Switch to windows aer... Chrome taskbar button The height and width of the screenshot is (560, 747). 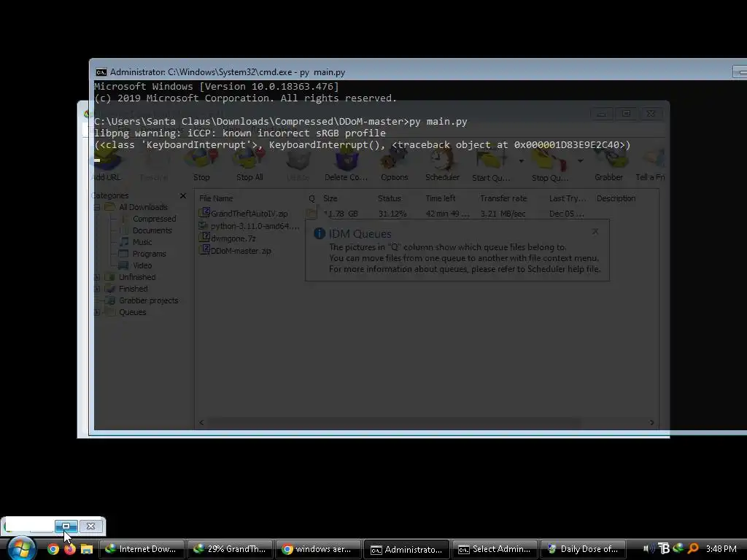click(318, 549)
